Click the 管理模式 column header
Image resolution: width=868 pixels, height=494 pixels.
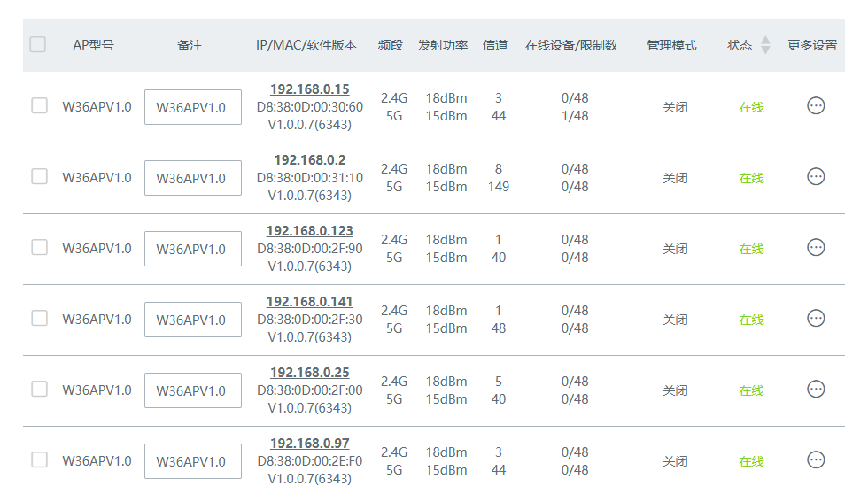pos(671,45)
